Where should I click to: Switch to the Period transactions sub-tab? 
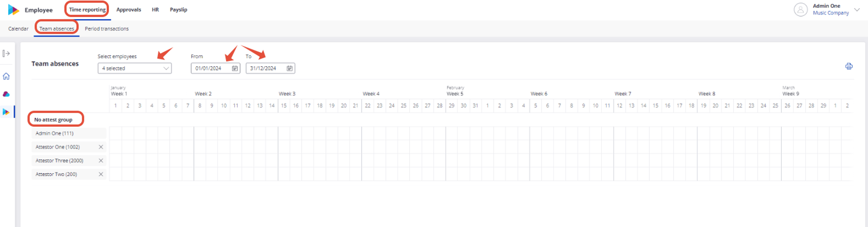(107, 28)
